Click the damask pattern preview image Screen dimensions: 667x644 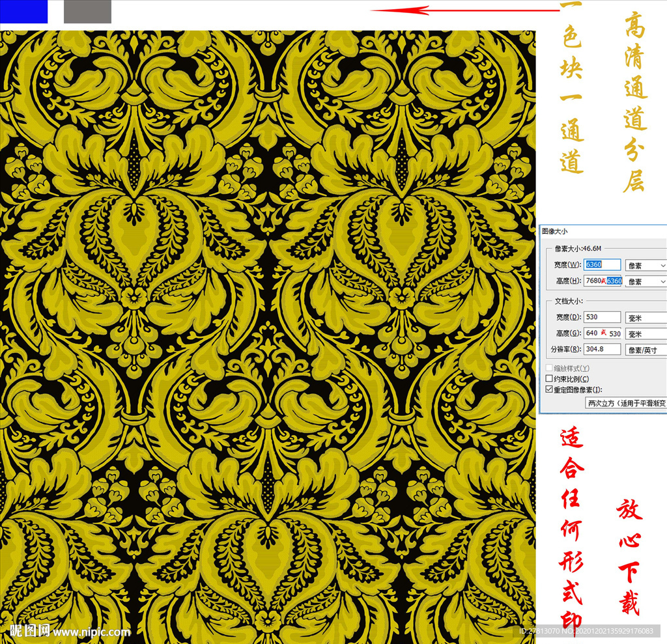click(268, 337)
